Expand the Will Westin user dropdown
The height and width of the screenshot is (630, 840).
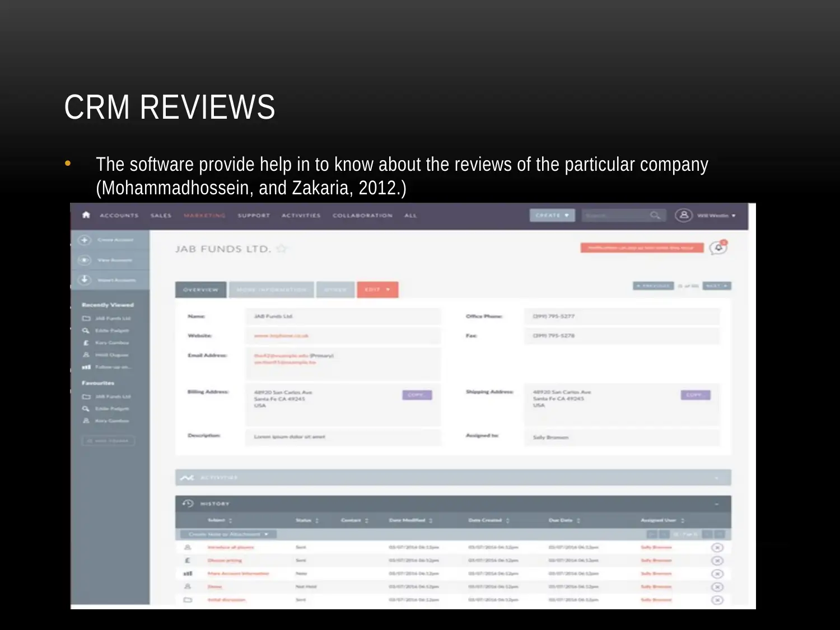(716, 216)
